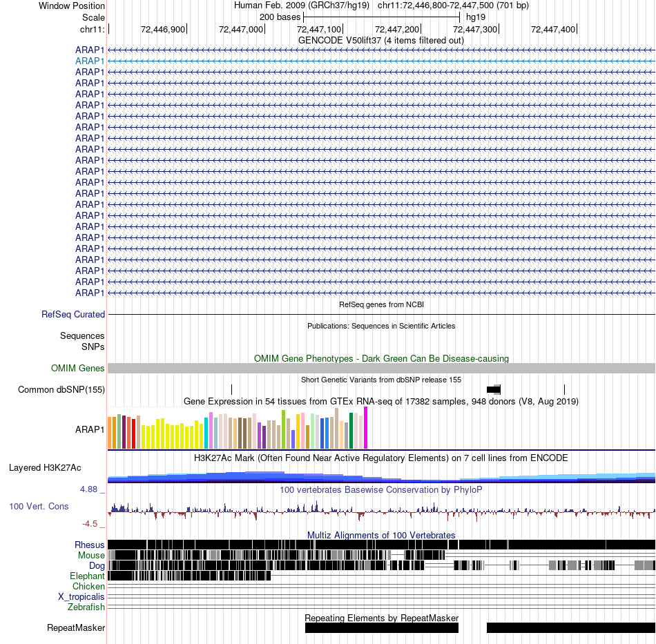Viewport: 656px width, 644px height.
Task: Click the Rhesus alignment label
Action: click(90, 545)
